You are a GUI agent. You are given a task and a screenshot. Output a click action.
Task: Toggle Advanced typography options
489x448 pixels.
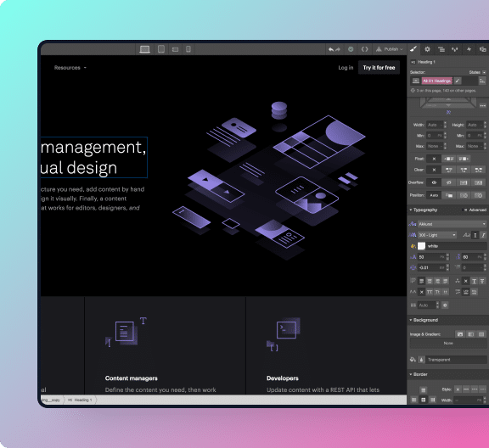475,210
